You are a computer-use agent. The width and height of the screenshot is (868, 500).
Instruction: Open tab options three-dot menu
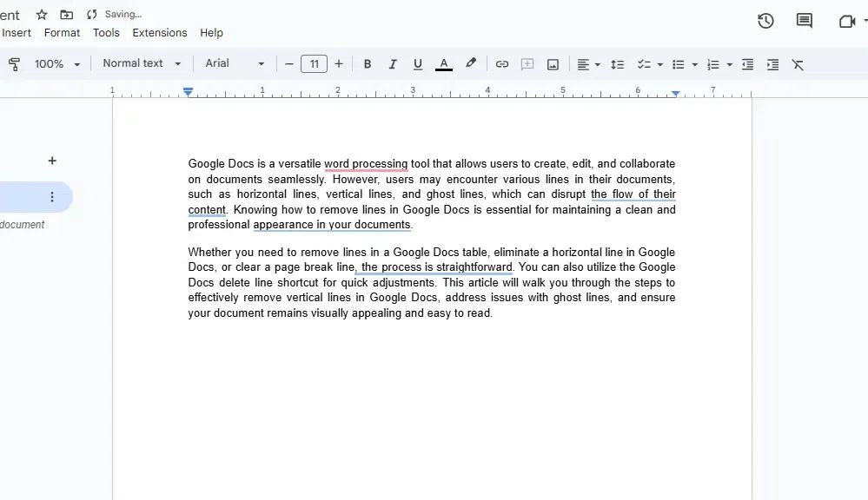(x=52, y=197)
